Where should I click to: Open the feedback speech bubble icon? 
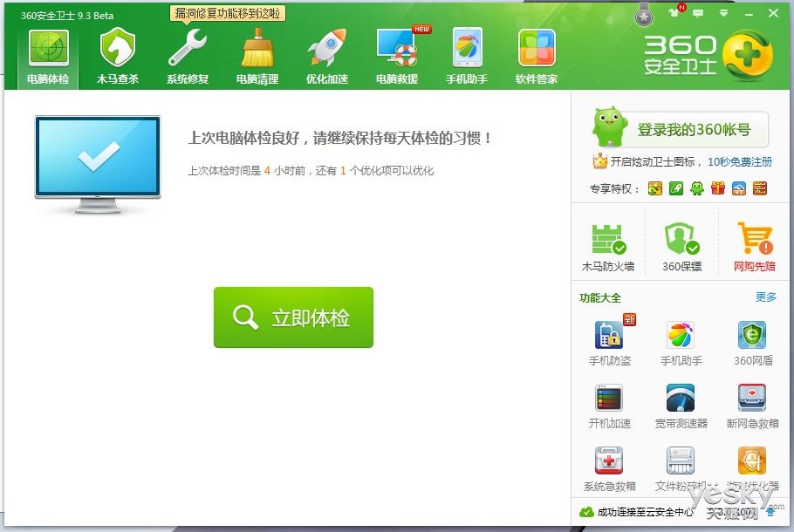pyautogui.click(x=698, y=14)
